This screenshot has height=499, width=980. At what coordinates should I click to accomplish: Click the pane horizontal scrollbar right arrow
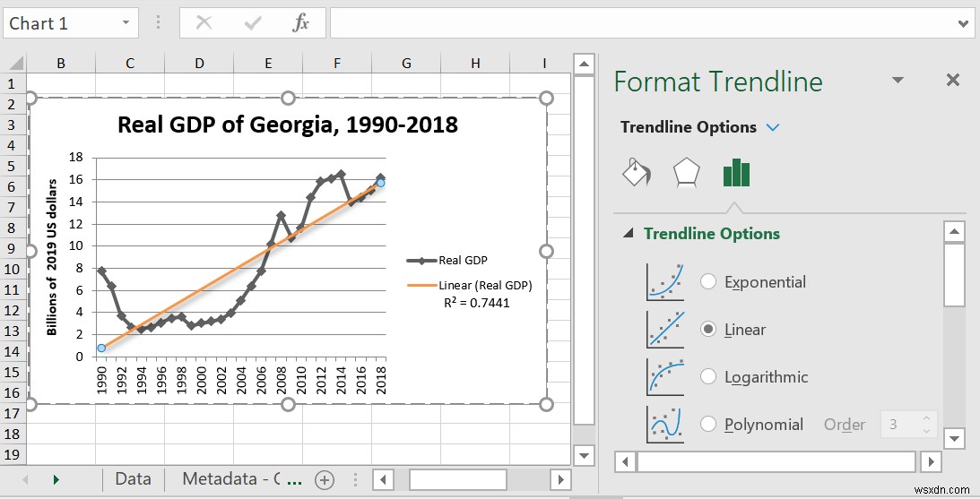coord(932,462)
